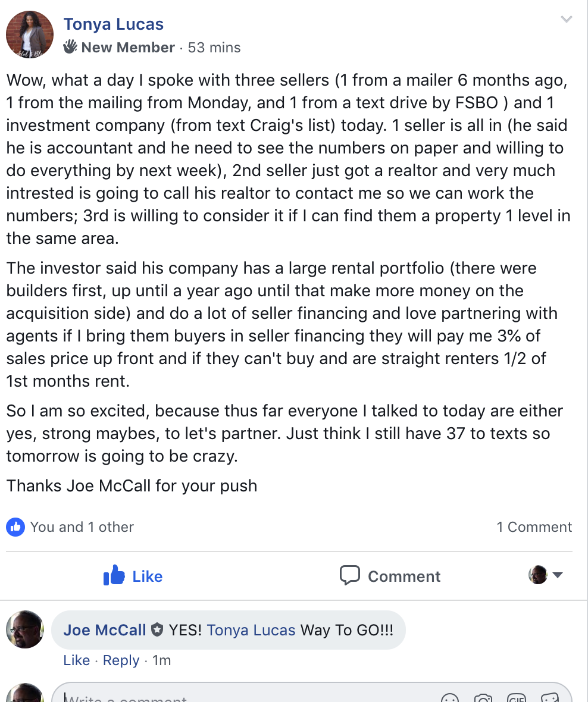The width and height of the screenshot is (588, 702).
Task: Open Joe McCall's commenter avatar
Action: (x=25, y=629)
